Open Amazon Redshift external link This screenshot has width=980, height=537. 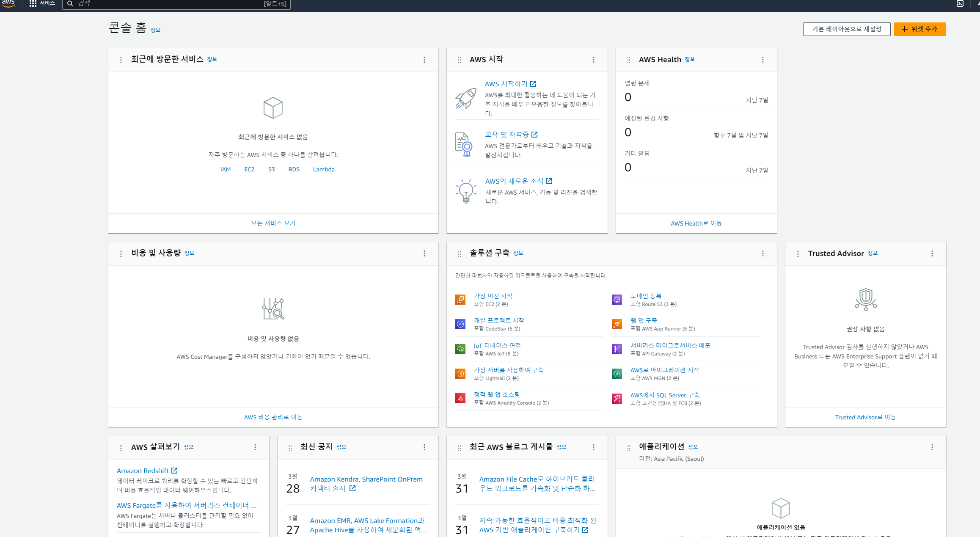[147, 471]
